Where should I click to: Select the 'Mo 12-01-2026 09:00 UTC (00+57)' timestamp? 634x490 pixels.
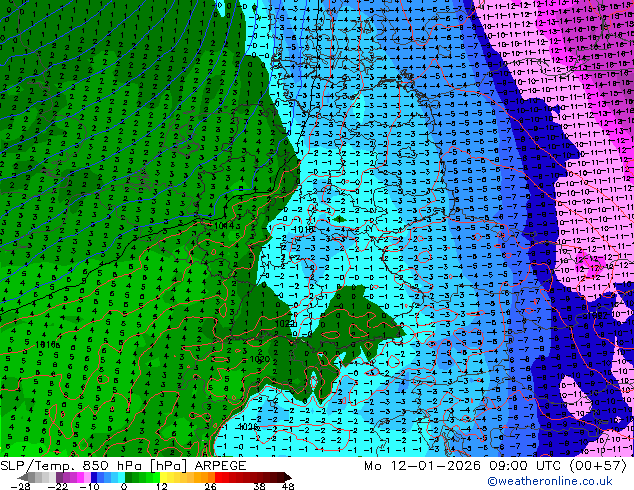[x=495, y=466]
